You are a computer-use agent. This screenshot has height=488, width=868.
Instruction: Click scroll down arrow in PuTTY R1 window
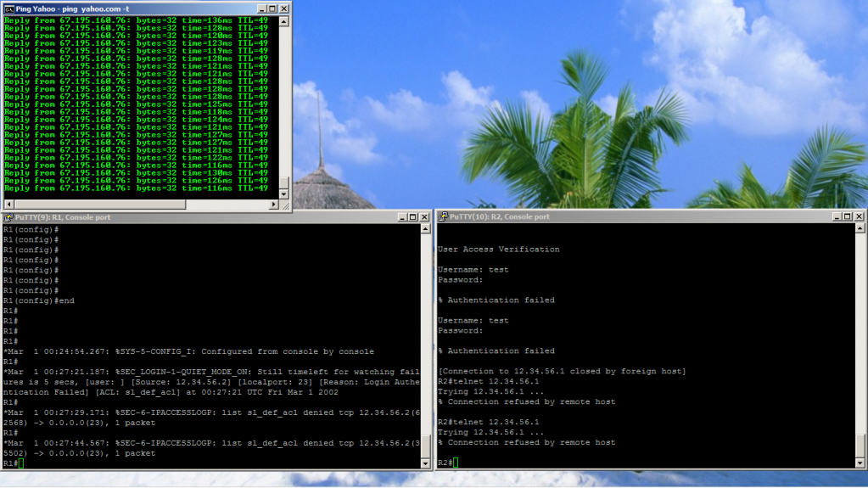coord(426,463)
